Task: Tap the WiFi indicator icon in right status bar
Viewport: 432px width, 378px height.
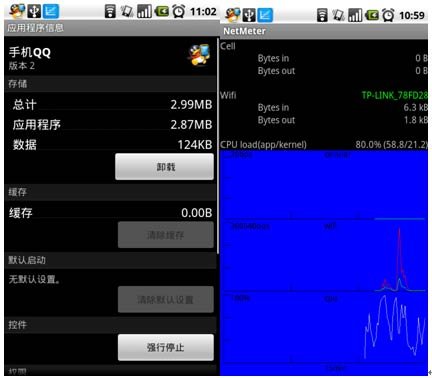Action: (322, 15)
